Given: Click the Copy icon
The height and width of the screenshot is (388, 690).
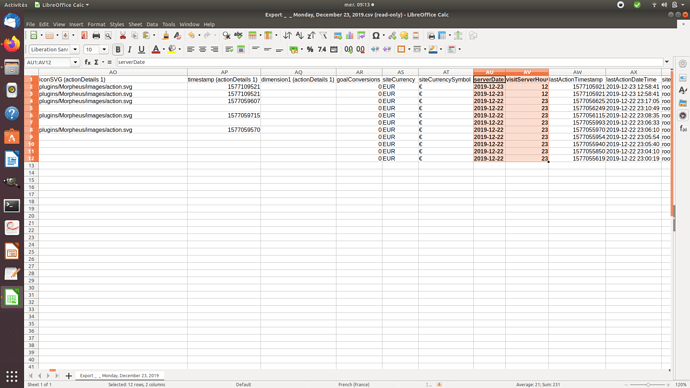Looking at the screenshot, I should point(135,36).
